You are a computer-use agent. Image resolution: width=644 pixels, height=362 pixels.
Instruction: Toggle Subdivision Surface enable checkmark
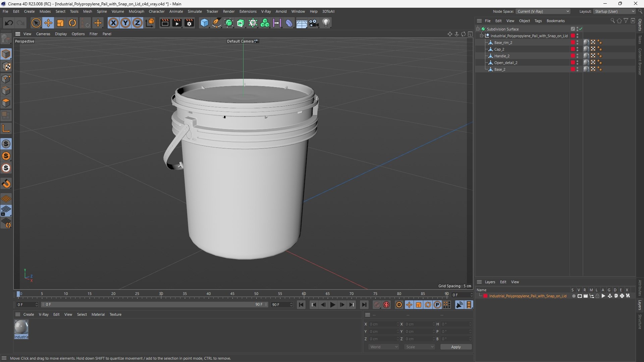click(x=581, y=29)
